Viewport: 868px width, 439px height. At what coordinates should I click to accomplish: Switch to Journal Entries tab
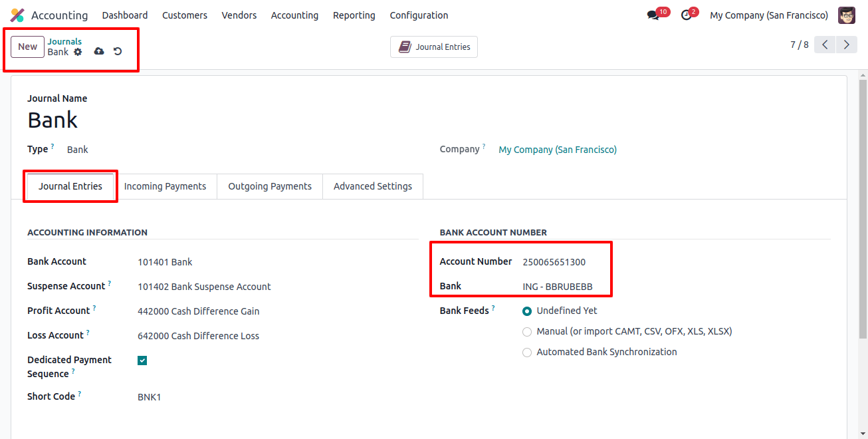point(70,186)
